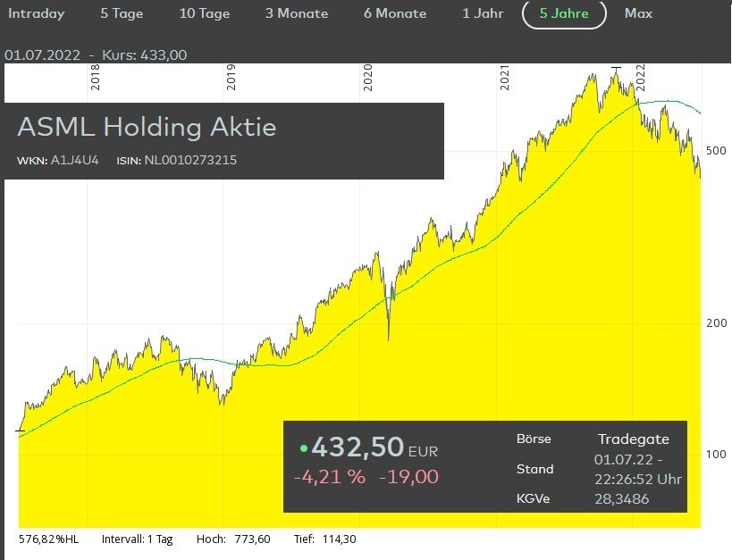Display the Max time range

tap(638, 13)
